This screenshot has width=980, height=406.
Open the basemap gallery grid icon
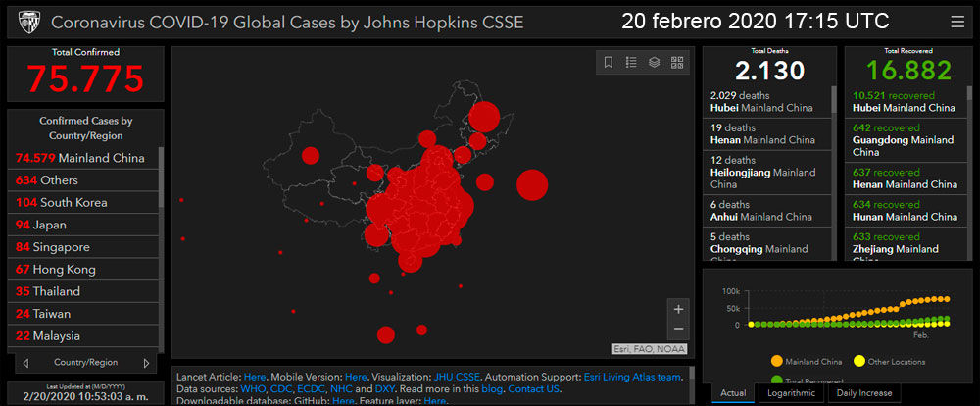[x=677, y=62]
